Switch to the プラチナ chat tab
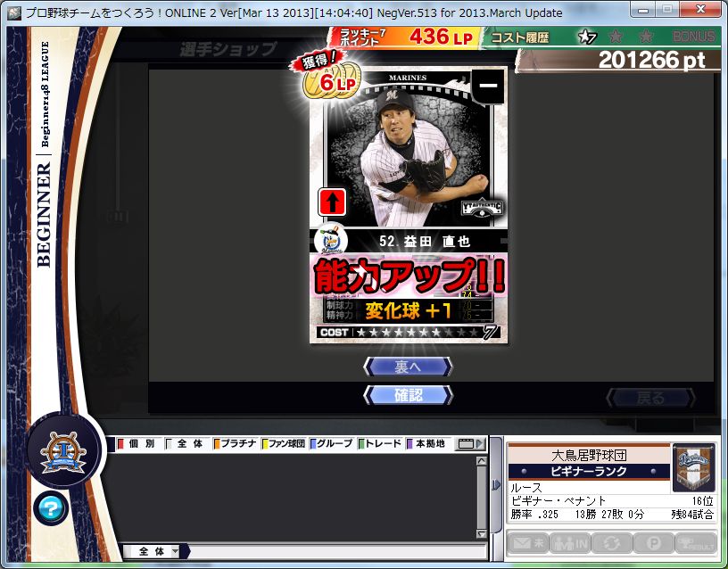Image resolution: width=728 pixels, height=569 pixels. coord(235,443)
